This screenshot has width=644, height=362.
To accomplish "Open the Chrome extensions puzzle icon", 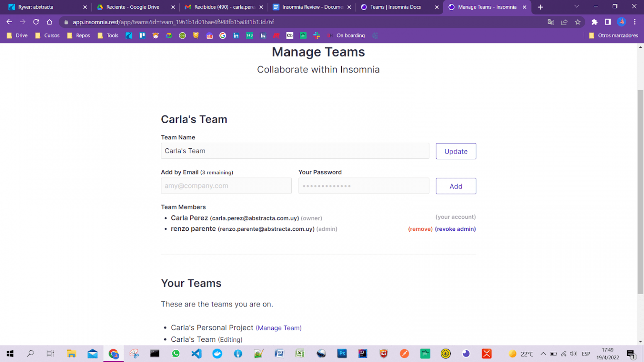I will [594, 22].
